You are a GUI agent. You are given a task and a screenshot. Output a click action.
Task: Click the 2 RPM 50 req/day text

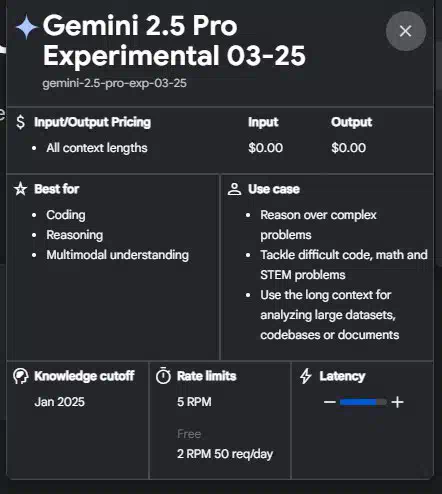[225, 454]
